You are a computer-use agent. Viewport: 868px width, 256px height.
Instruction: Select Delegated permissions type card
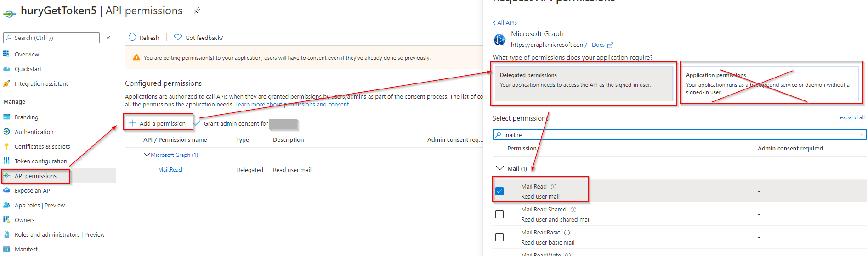[583, 83]
